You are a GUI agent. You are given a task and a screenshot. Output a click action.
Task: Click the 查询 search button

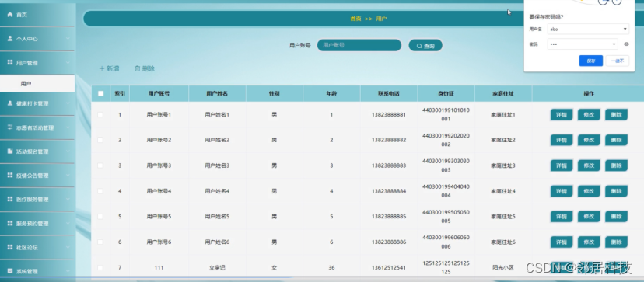click(425, 46)
